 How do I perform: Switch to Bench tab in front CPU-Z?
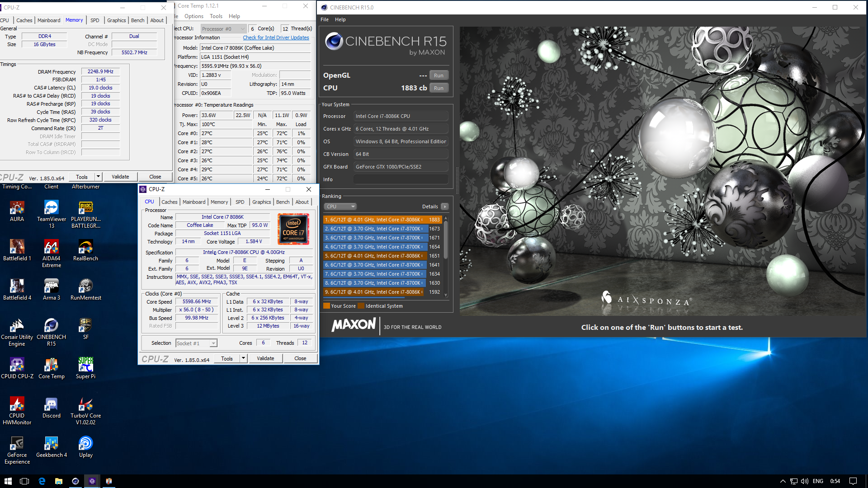pos(283,202)
